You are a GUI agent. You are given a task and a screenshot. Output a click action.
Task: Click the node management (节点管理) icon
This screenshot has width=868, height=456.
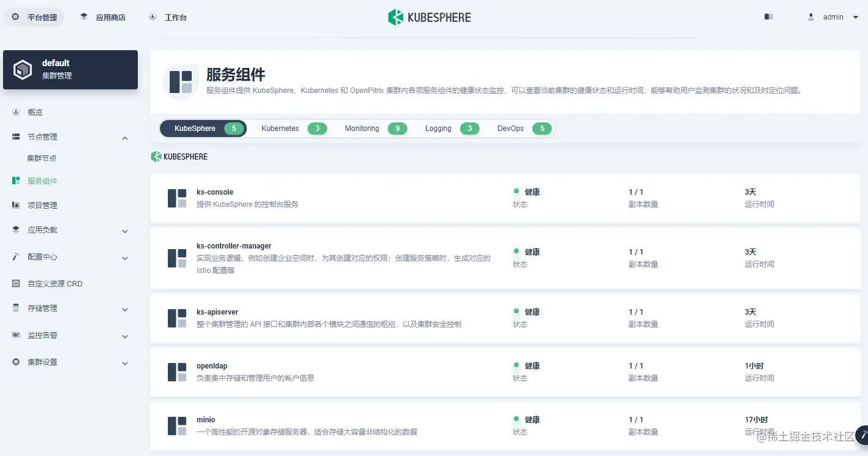pyautogui.click(x=16, y=137)
